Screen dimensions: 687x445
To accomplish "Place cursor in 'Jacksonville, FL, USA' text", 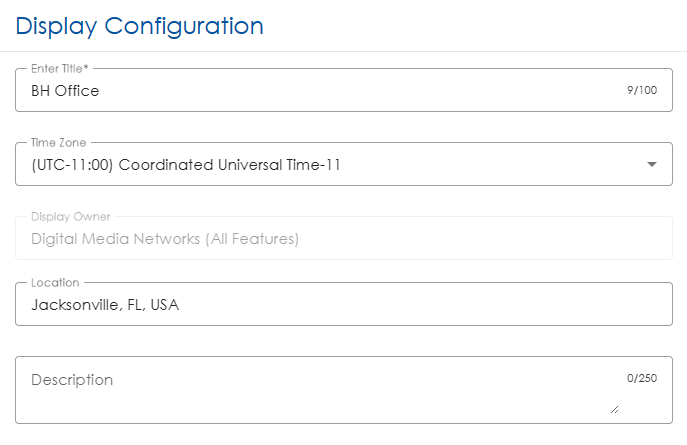I will click(105, 305).
